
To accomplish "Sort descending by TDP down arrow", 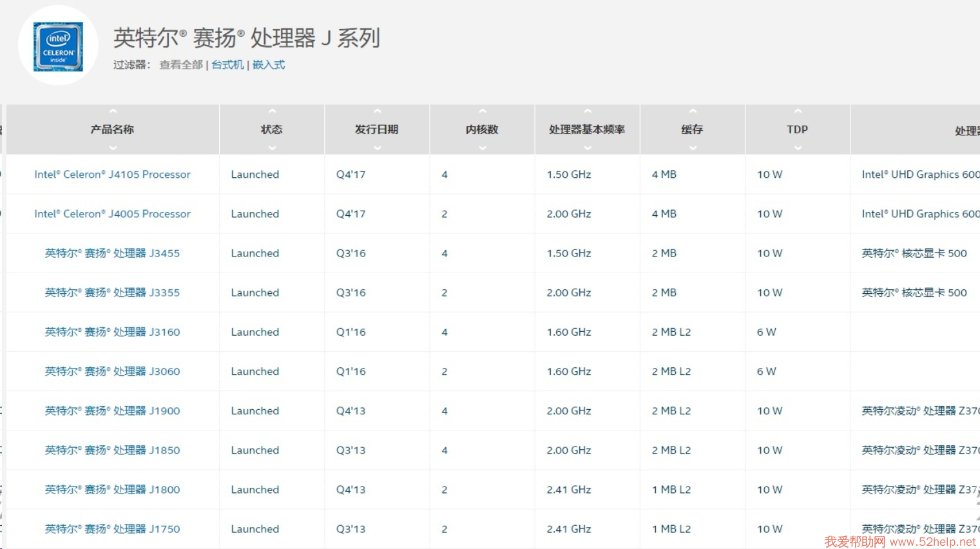I will coord(798,148).
